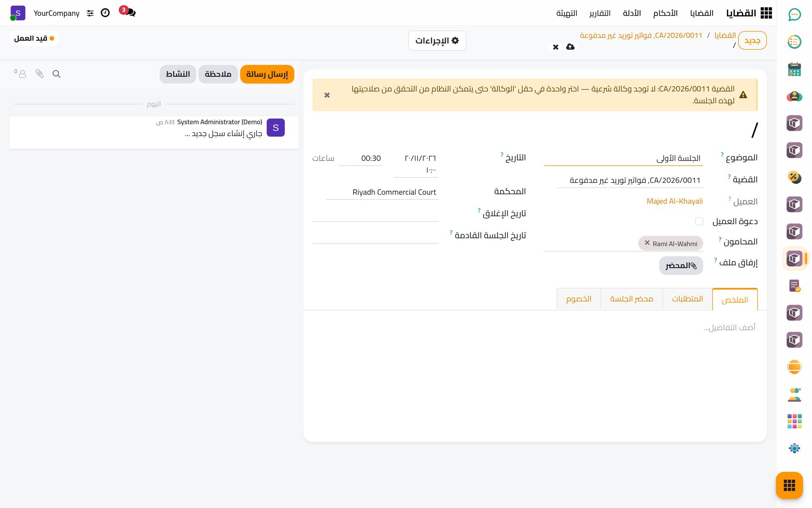
Task: Save record with cloud upload icon
Action: click(x=571, y=47)
